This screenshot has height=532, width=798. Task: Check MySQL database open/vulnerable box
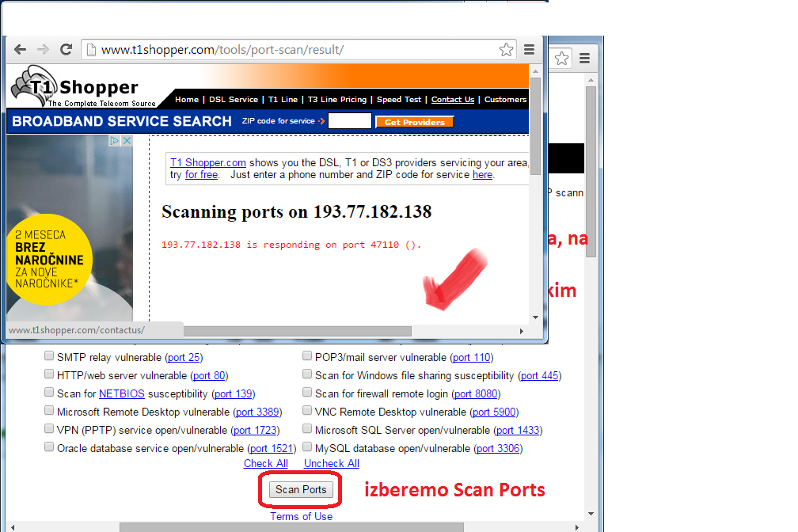[307, 447]
